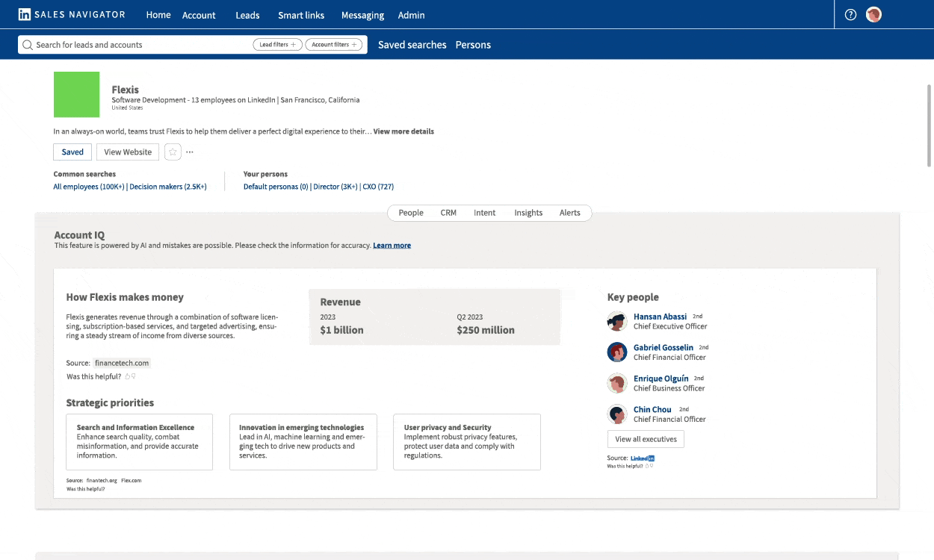Open Enrique Olguín's profile photo
Viewport: 934px width, 560px height.
(616, 383)
